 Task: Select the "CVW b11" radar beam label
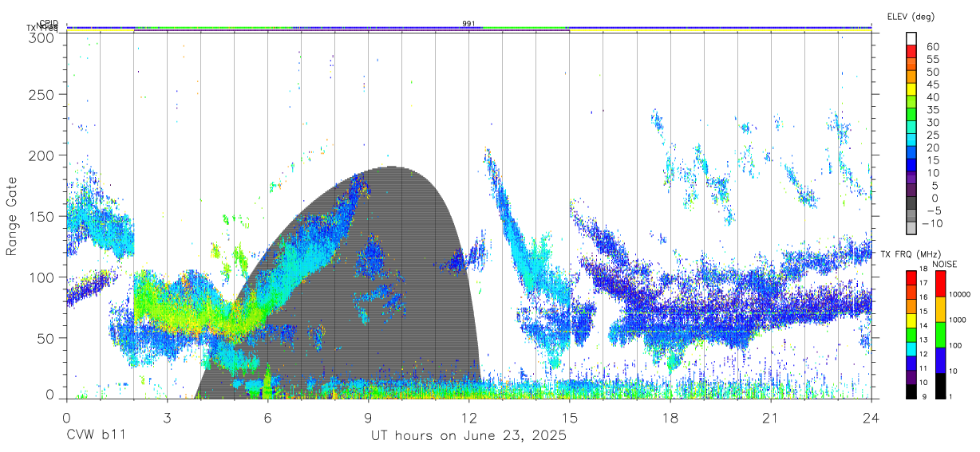96,435
